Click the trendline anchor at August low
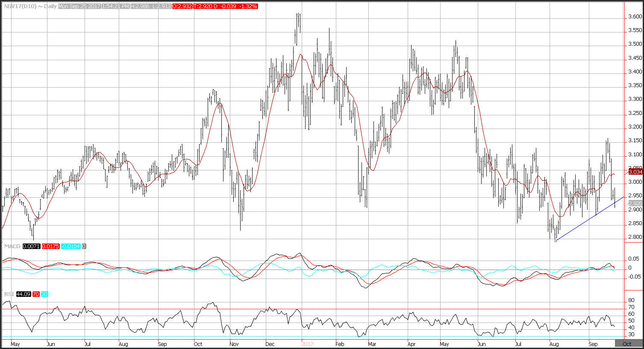 tap(555, 241)
